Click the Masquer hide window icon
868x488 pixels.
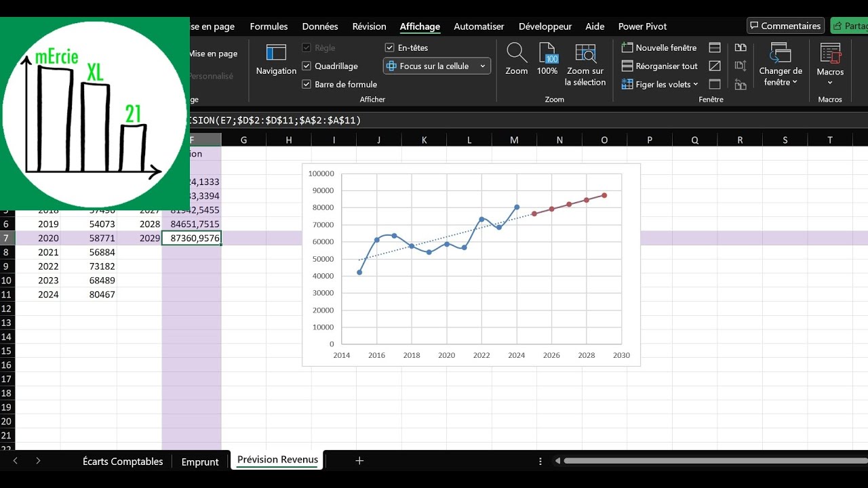click(x=715, y=66)
